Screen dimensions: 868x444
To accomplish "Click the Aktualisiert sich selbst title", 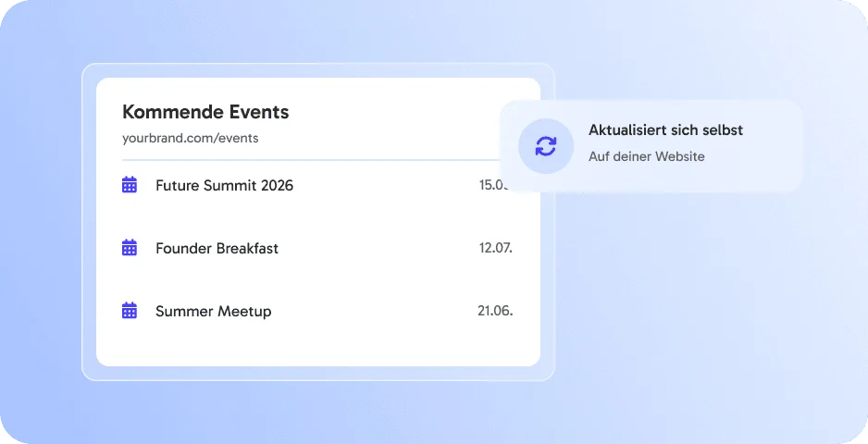I will click(665, 130).
